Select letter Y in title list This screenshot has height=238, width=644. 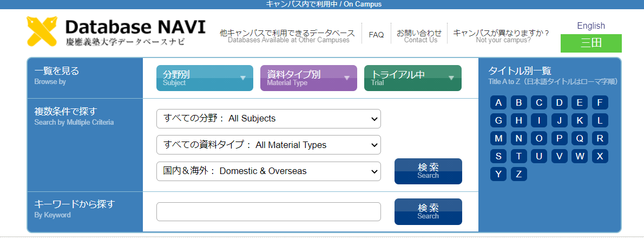[x=498, y=174]
